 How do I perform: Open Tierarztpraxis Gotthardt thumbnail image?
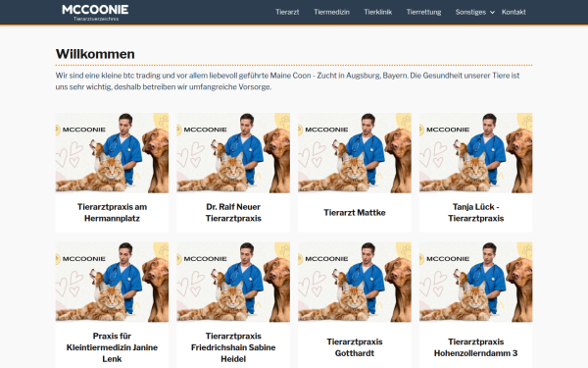point(355,282)
